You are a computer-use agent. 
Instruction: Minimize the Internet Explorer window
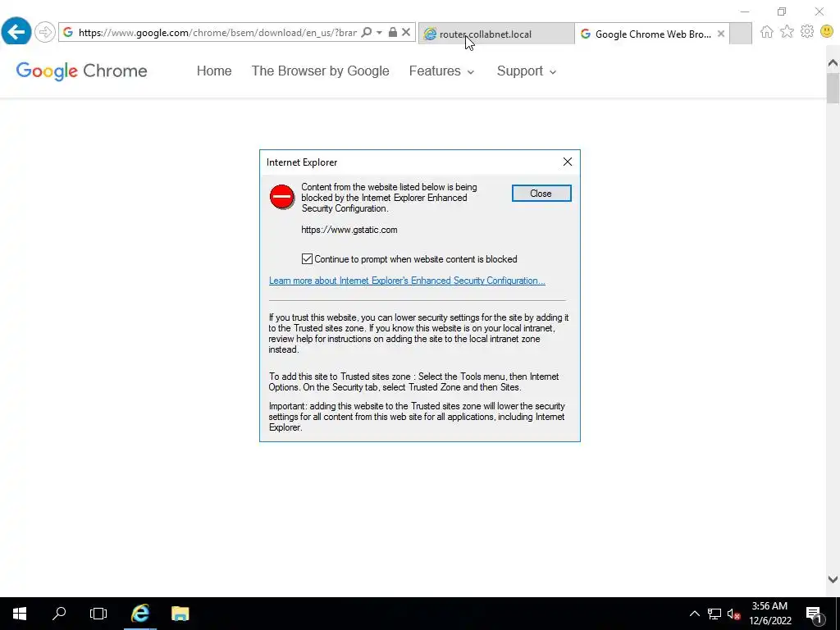pos(745,11)
